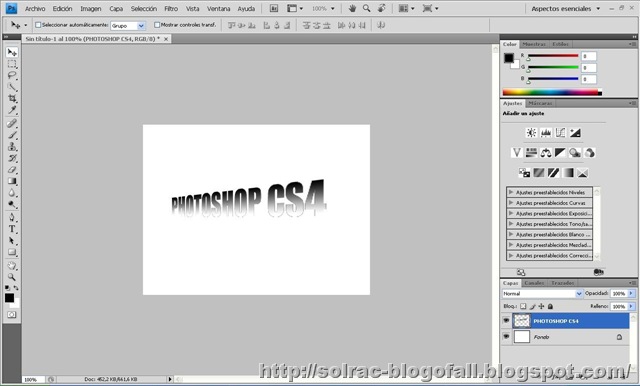This screenshot has width=640, height=386.
Task: Open the Relleno slider arrow
Action: point(631,306)
